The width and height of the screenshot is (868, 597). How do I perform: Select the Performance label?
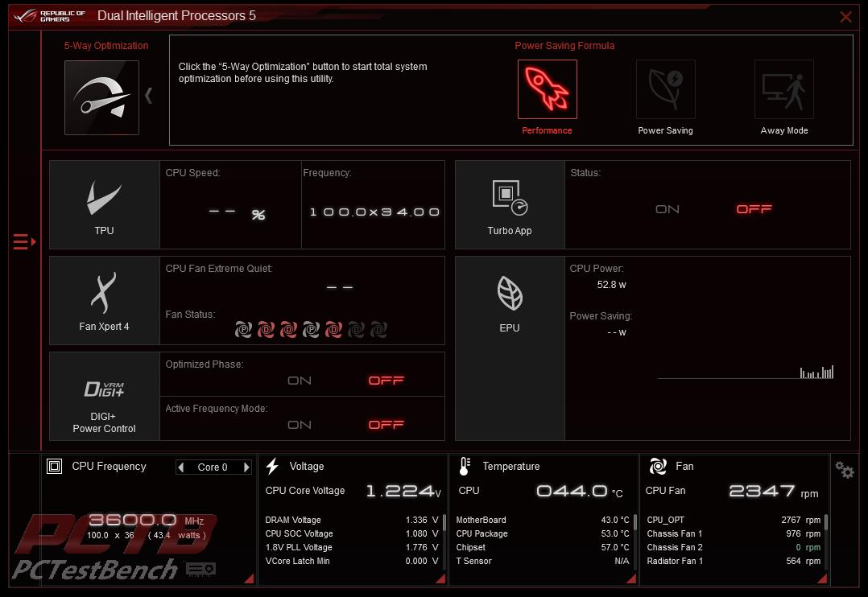pyautogui.click(x=547, y=130)
